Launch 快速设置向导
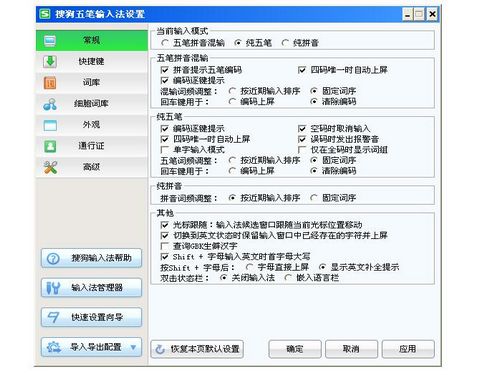Screen dimensions: 500x375 tap(92, 317)
